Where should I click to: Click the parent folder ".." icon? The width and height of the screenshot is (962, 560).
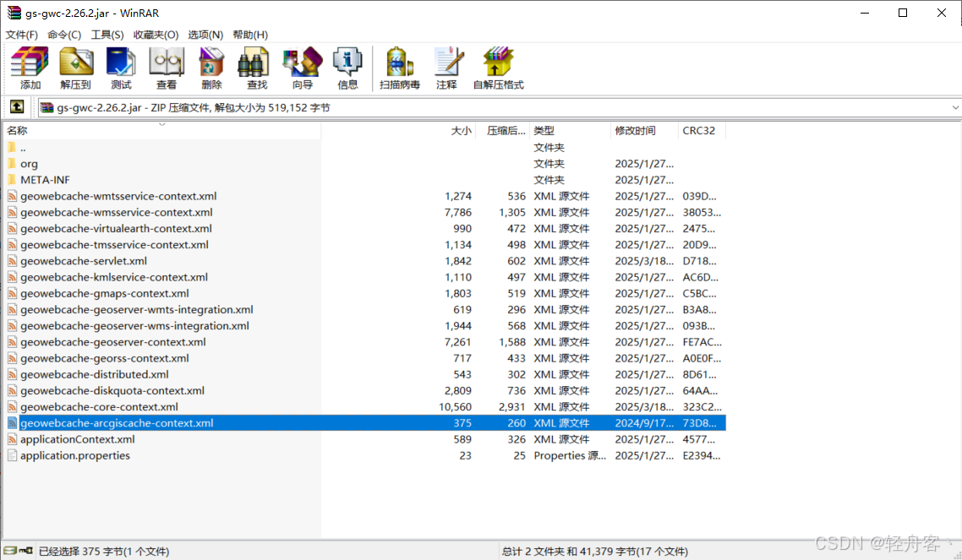coord(12,147)
